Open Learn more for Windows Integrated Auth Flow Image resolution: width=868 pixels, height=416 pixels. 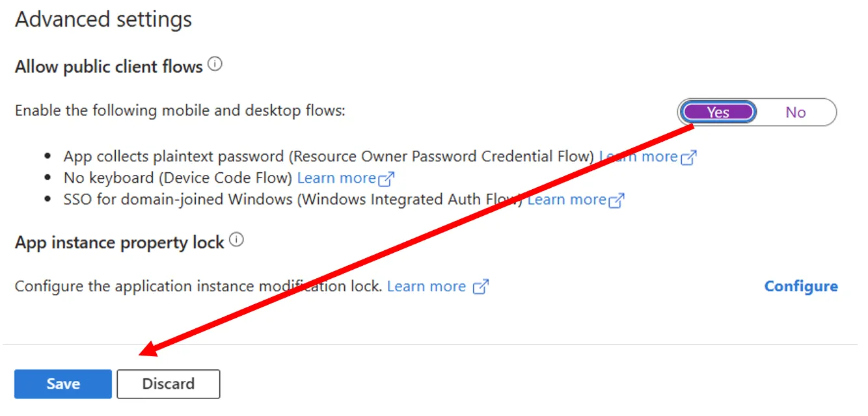[566, 200]
